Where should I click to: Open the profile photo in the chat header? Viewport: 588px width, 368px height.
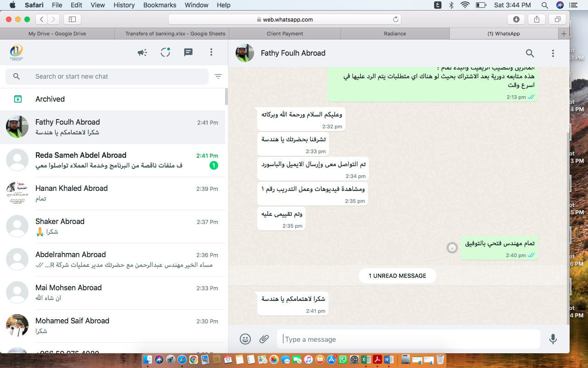pyautogui.click(x=245, y=53)
